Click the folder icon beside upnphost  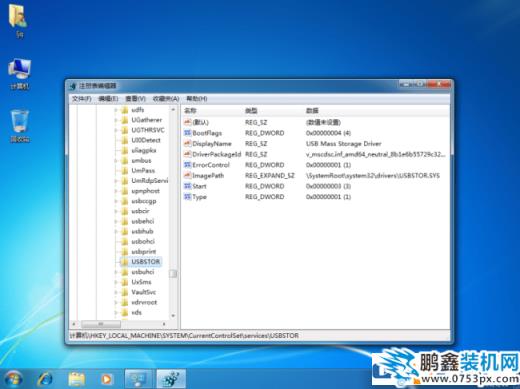(125, 191)
